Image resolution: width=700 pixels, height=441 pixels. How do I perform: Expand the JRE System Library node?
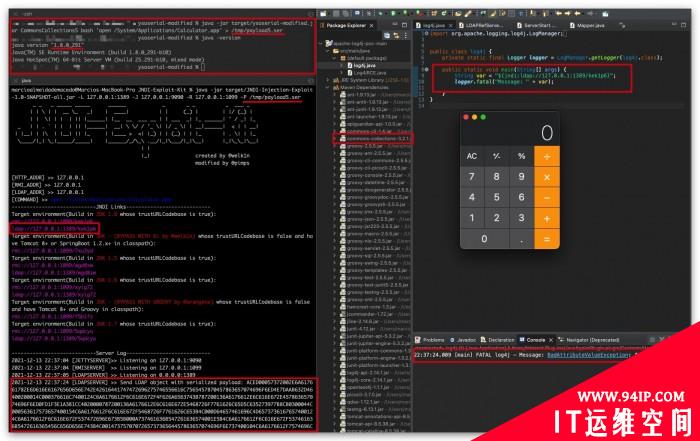click(328, 80)
